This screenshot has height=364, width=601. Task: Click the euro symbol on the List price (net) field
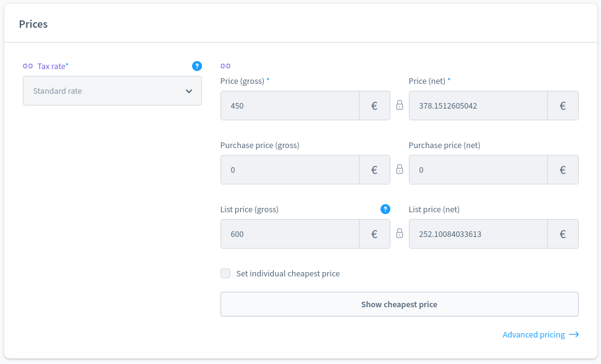563,234
